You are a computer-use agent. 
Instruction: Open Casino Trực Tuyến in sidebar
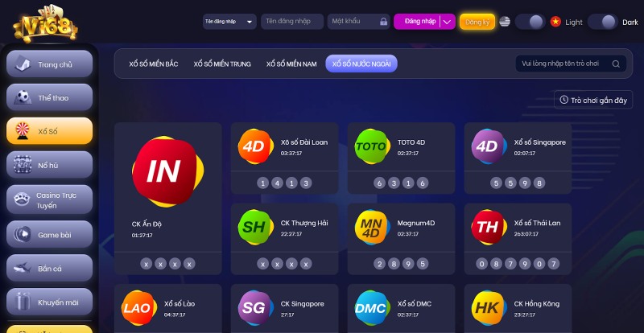click(x=49, y=200)
